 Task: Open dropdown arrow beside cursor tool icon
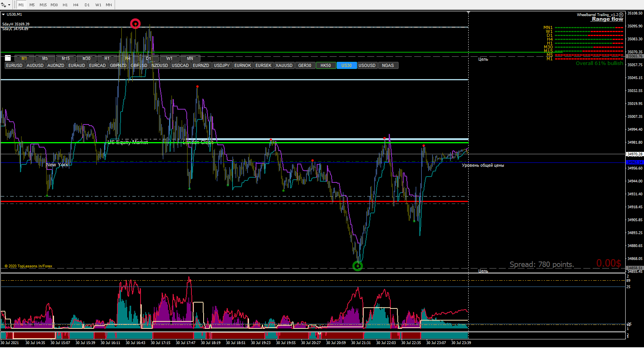click(x=9, y=5)
